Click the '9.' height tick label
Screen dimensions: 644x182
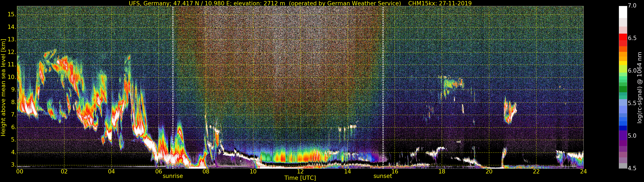click(14, 90)
